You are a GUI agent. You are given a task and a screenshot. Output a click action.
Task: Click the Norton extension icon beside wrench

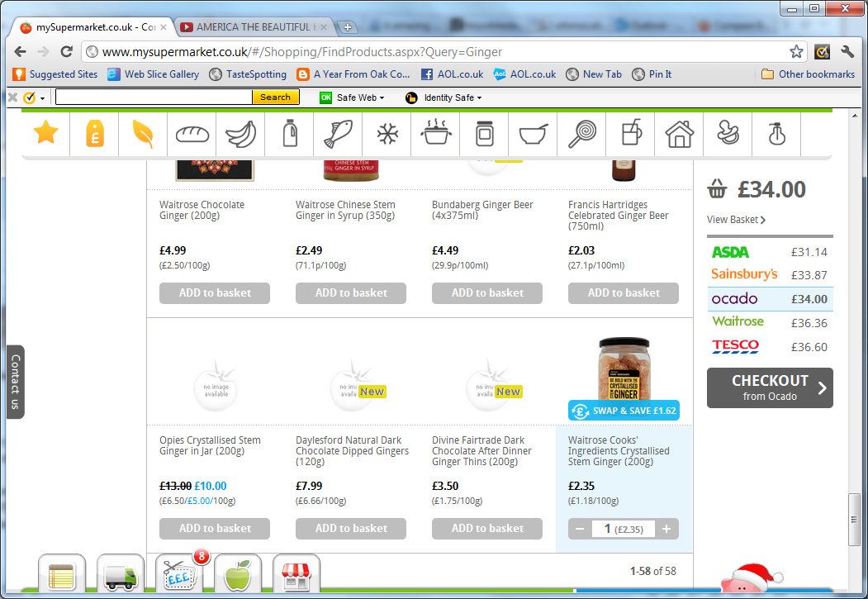822,52
